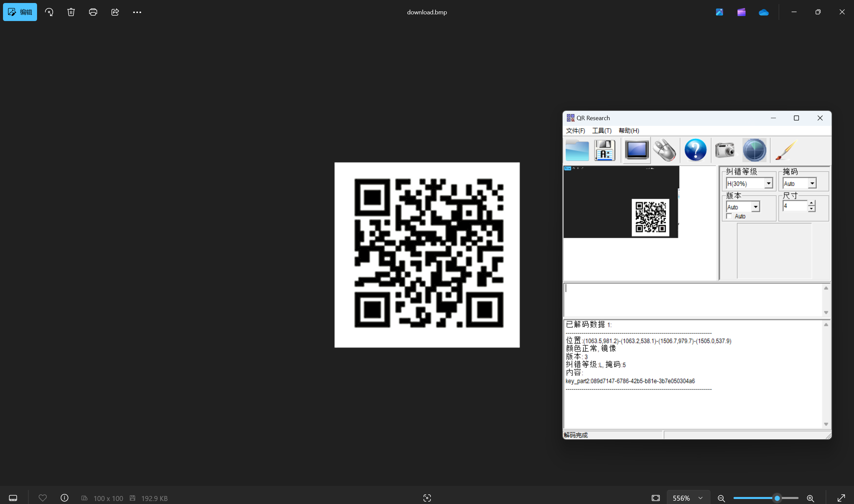This screenshot has height=504, width=854.
Task: Click the 100 x 100 dimensions in Photos status bar
Action: point(108,498)
